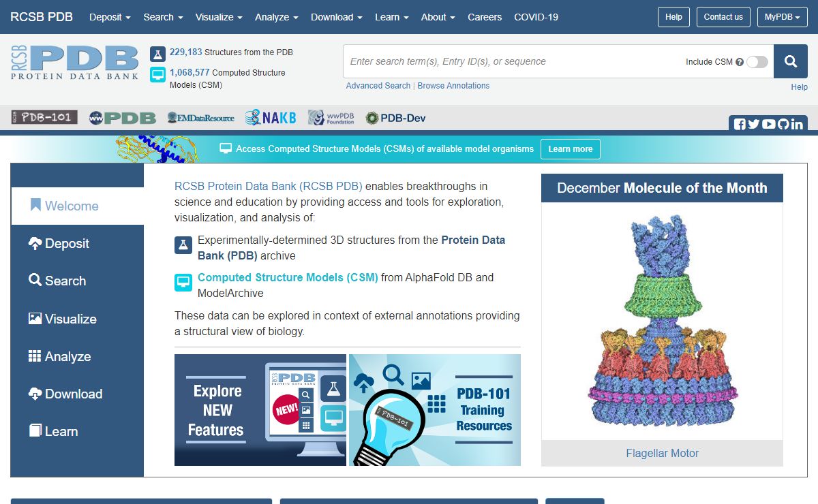Open the 1,068,577 CSM count link
Image resolution: width=818 pixels, height=504 pixels.
[190, 72]
